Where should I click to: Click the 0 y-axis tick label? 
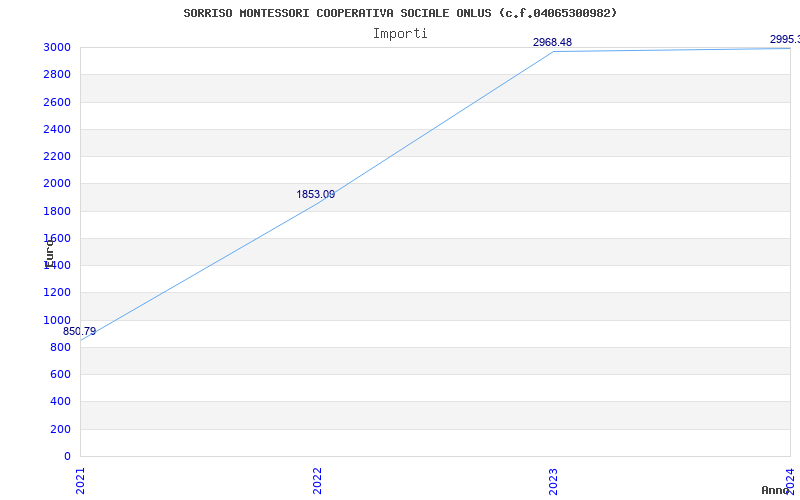67,456
